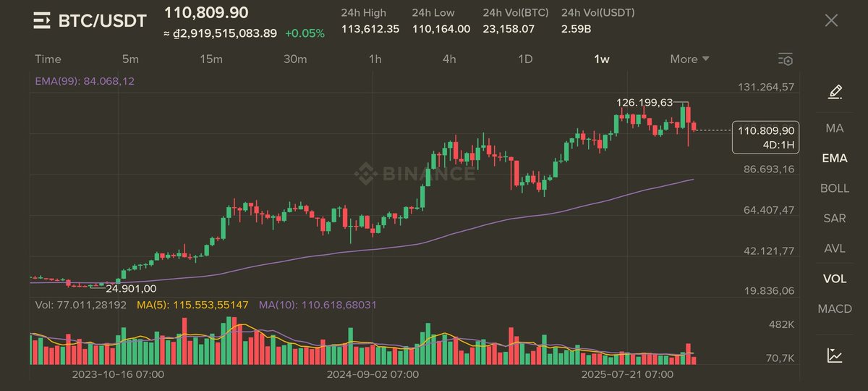868x391 pixels.
Task: Click the 482K volume axis label
Action: point(781,324)
